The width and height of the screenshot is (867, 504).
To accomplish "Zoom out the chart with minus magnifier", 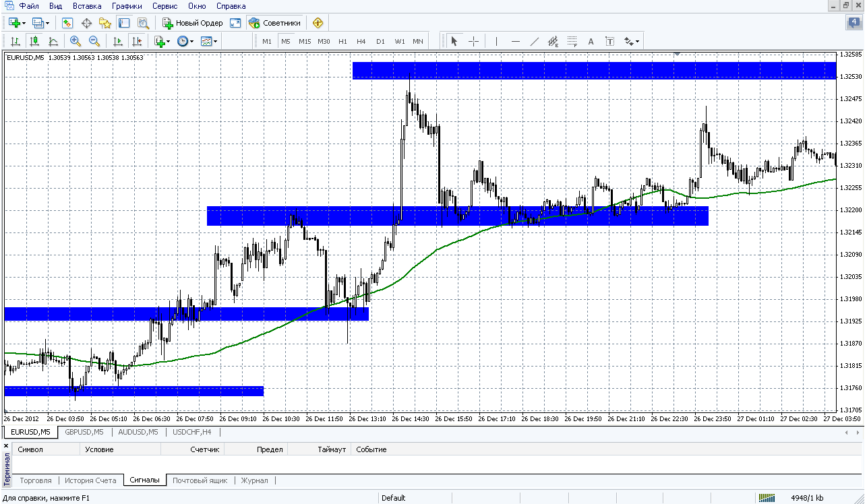I will [x=94, y=41].
